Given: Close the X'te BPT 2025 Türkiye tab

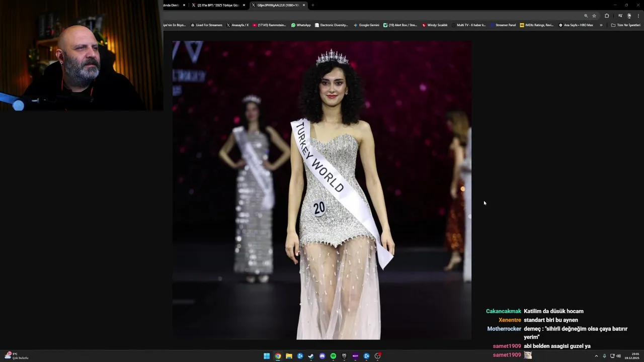Looking at the screenshot, I should (244, 5).
